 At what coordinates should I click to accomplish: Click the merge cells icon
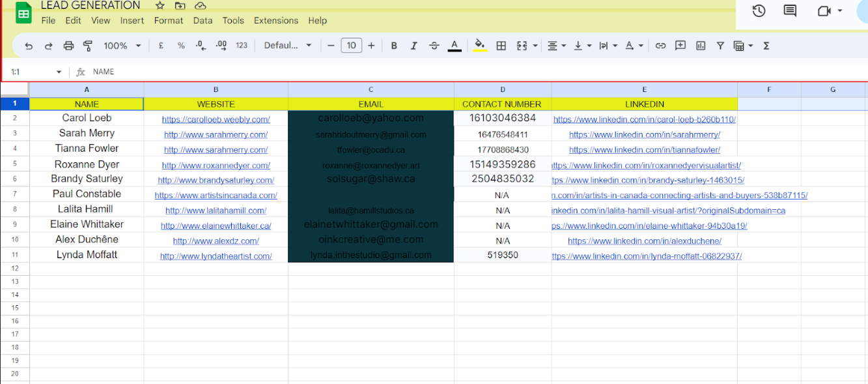pos(522,46)
